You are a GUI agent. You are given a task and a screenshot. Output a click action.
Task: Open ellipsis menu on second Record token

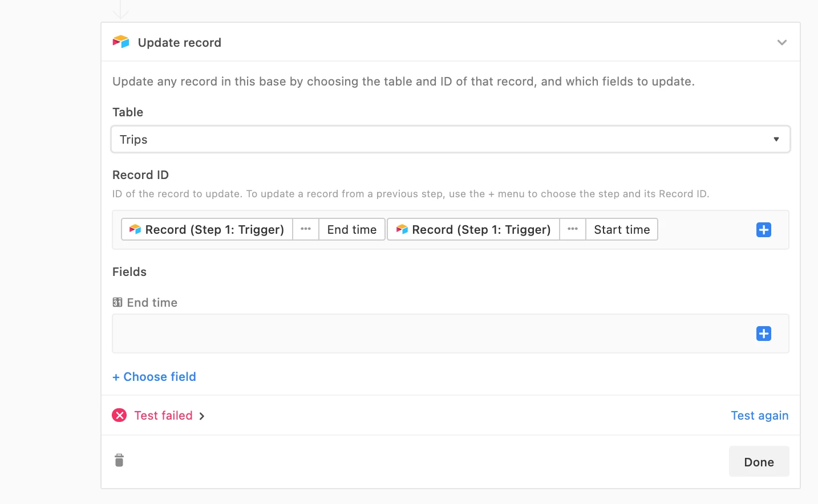click(x=573, y=229)
